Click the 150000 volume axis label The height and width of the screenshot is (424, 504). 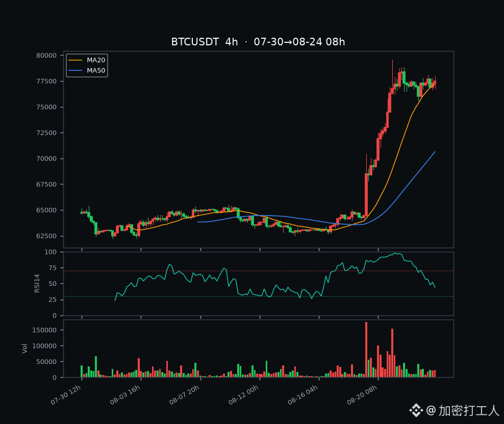tap(44, 330)
